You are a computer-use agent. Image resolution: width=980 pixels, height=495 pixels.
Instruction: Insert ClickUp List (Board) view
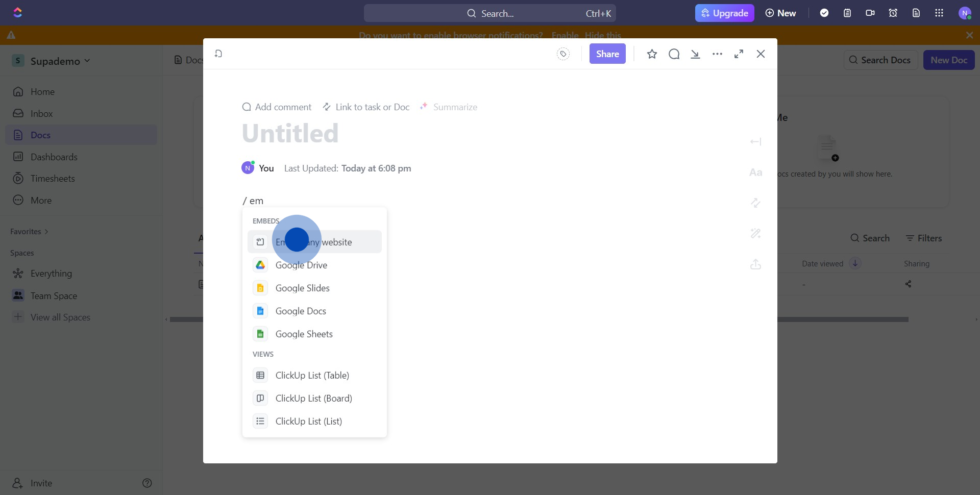(314, 398)
